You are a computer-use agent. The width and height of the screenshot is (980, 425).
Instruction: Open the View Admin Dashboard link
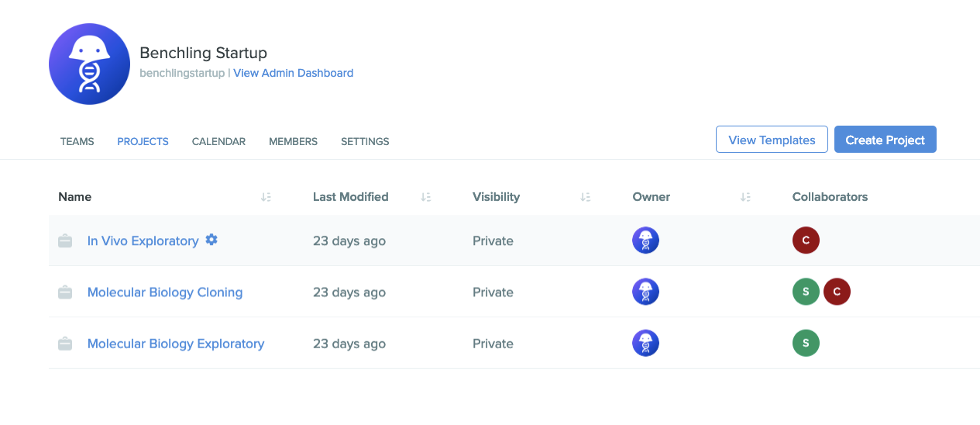tap(294, 73)
